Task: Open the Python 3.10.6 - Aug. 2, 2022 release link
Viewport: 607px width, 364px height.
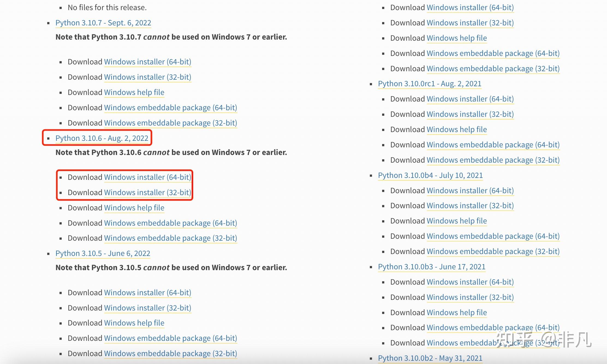Action: [x=102, y=138]
